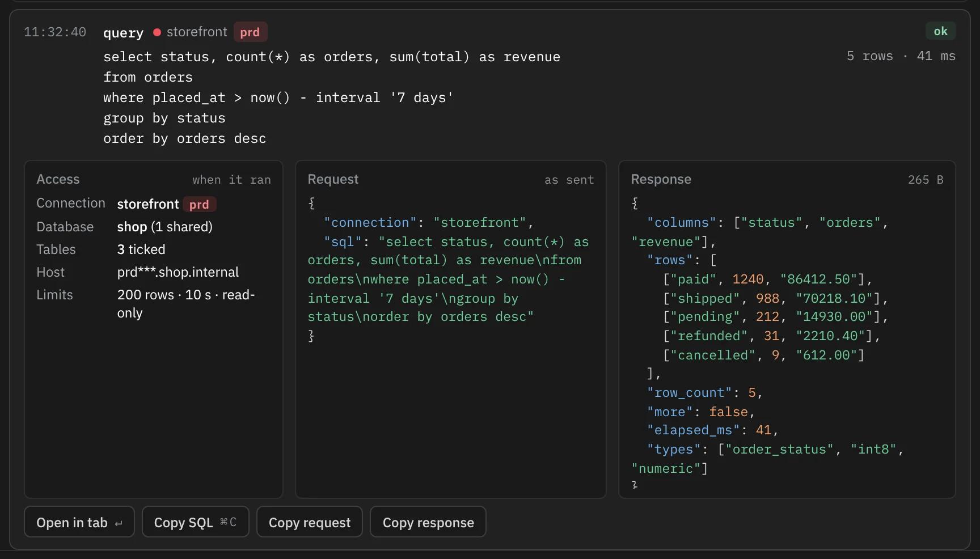Click the 'query' label in the header
This screenshot has height=559, width=980.
coord(123,33)
